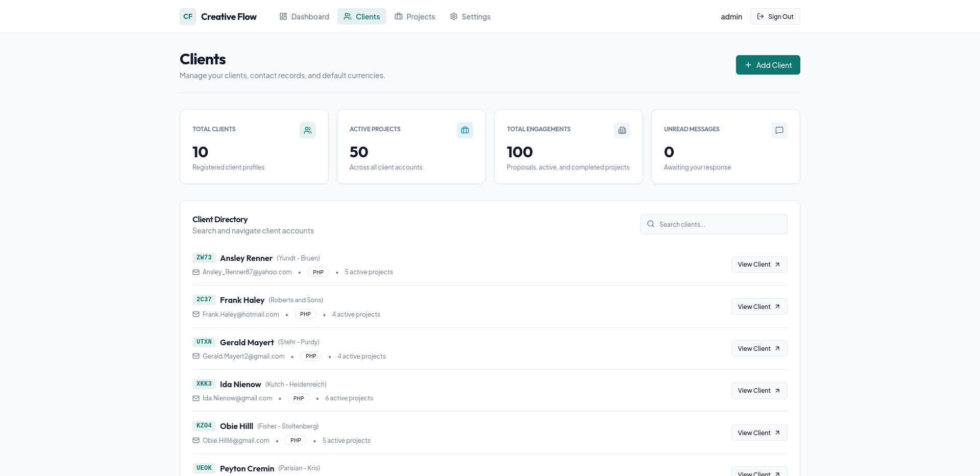Click the briefcase icon in Active Projects card

[465, 130]
